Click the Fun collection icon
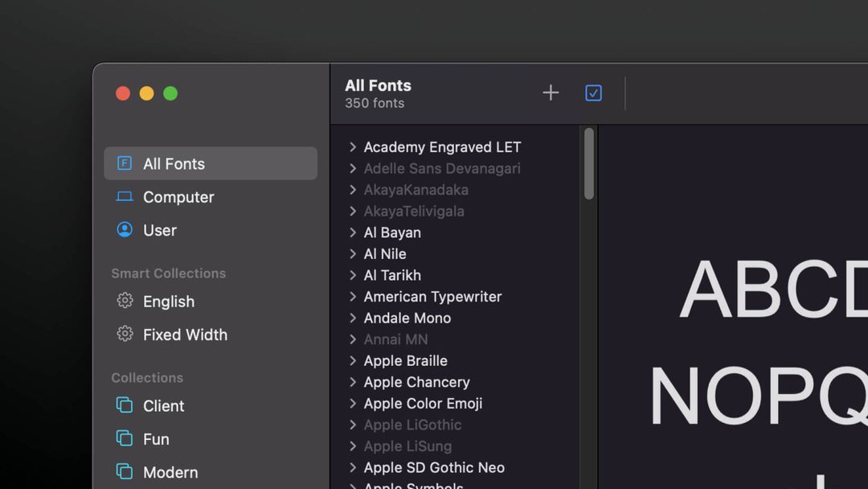 [125, 438]
